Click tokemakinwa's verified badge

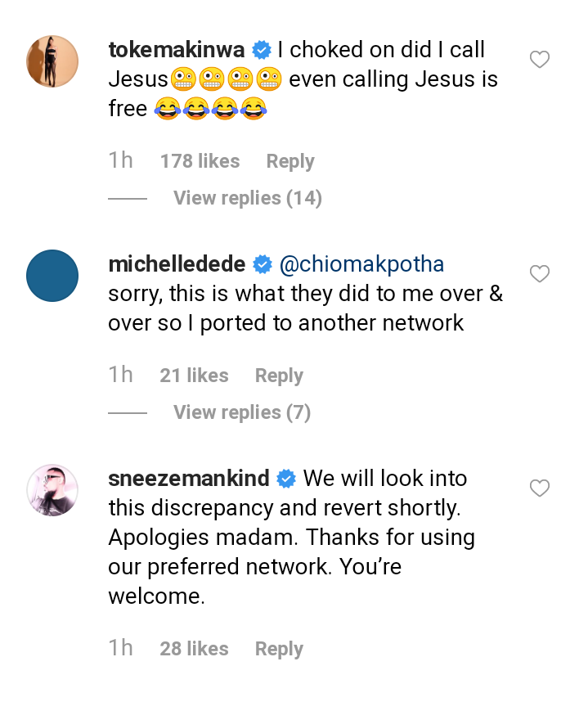click(262, 51)
